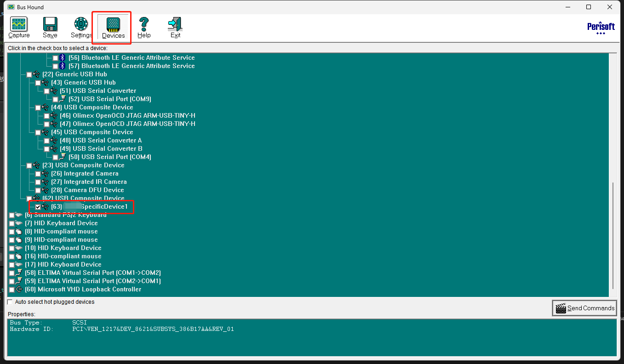Click the device list vertical scrollbar thumb
Image resolution: width=624 pixels, height=364 pixels.
tap(613, 235)
